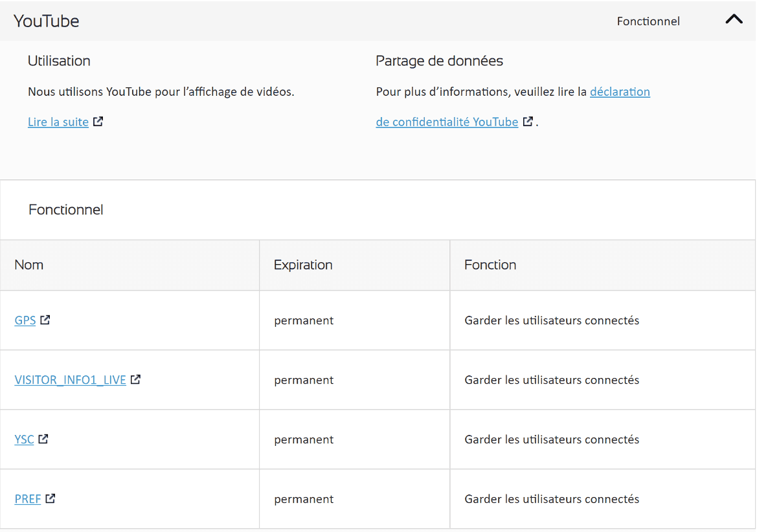Select permanent value in PREF row

click(304, 499)
